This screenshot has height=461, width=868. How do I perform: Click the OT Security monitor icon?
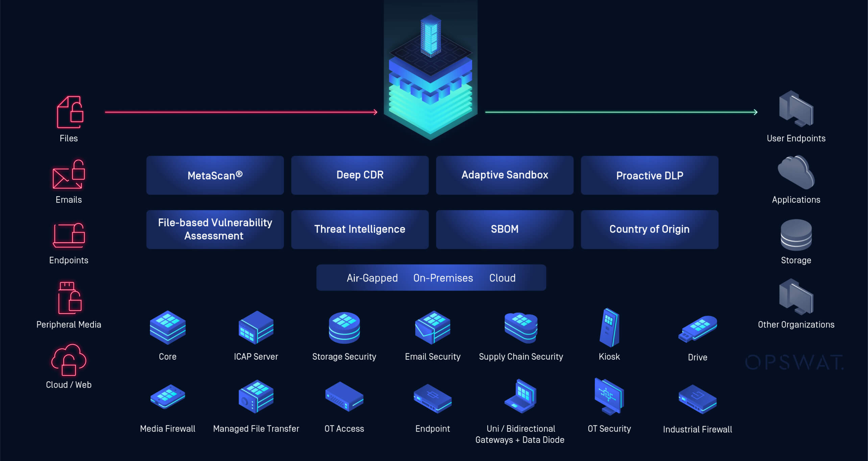609,396
